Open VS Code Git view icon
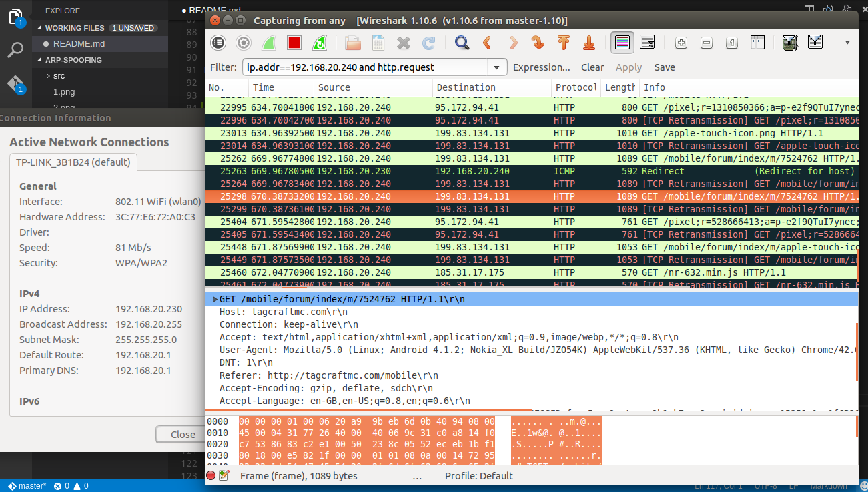The height and width of the screenshot is (492, 868). tap(16, 83)
